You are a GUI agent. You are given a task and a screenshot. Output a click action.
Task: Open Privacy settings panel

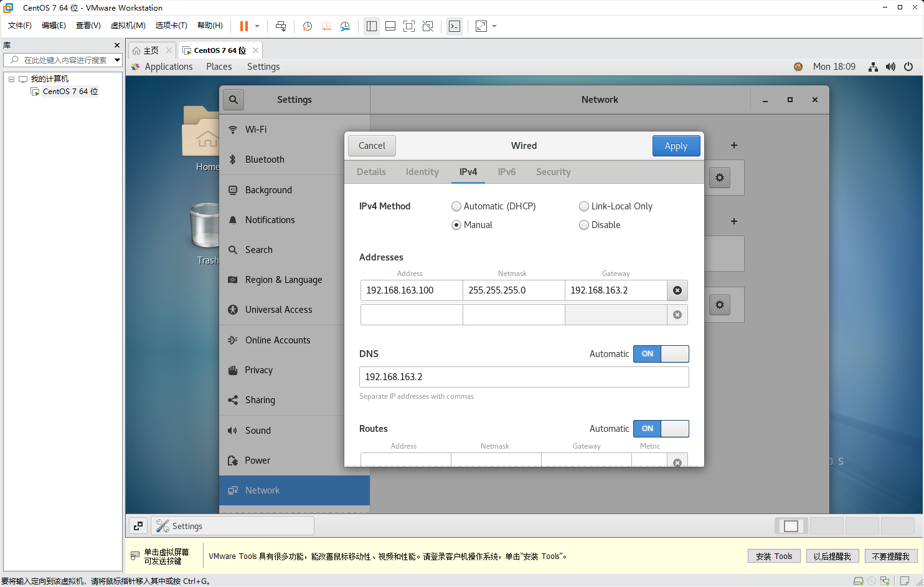295,370
